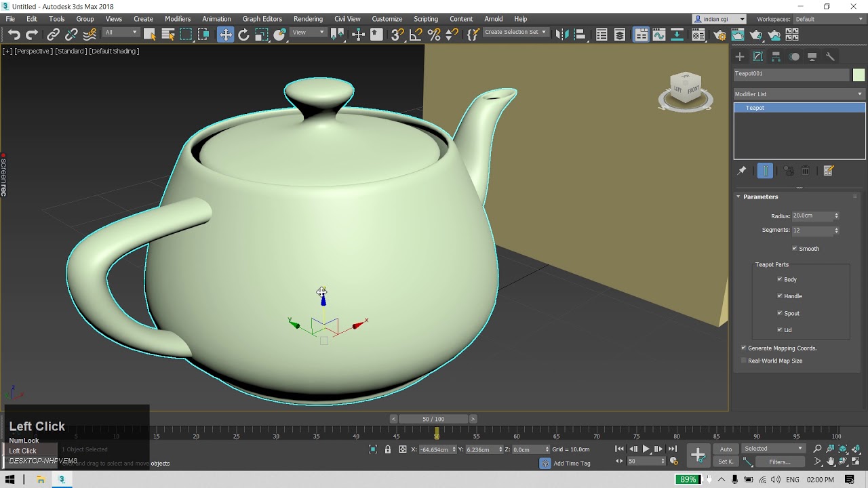
Task: Open the Graph Editors menu
Action: click(x=262, y=19)
